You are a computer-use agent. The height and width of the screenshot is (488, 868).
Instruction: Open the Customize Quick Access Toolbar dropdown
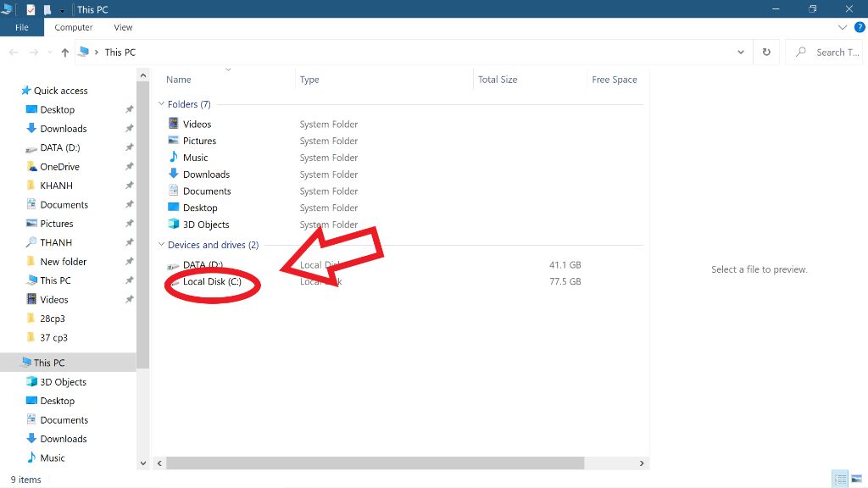coord(62,10)
